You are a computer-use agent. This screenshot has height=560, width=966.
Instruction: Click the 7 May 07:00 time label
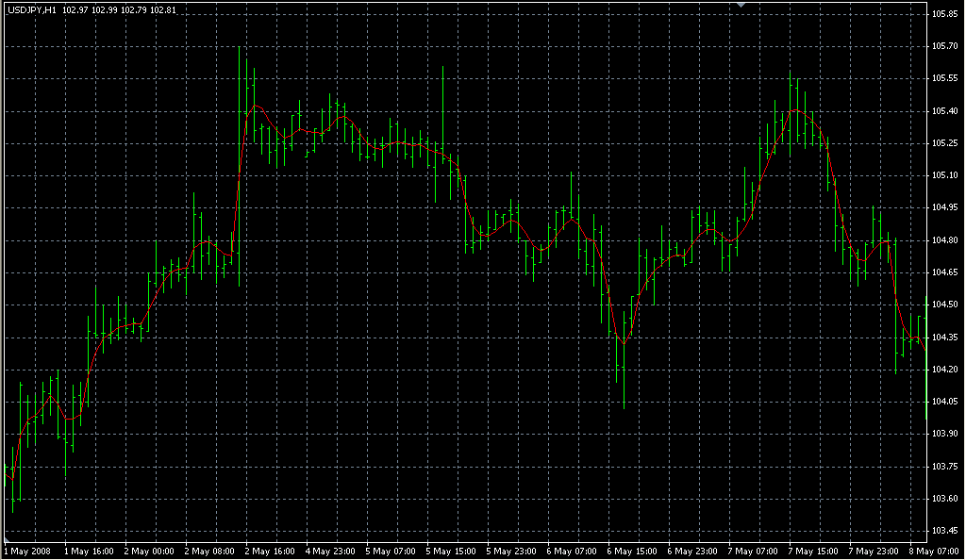pyautogui.click(x=753, y=552)
